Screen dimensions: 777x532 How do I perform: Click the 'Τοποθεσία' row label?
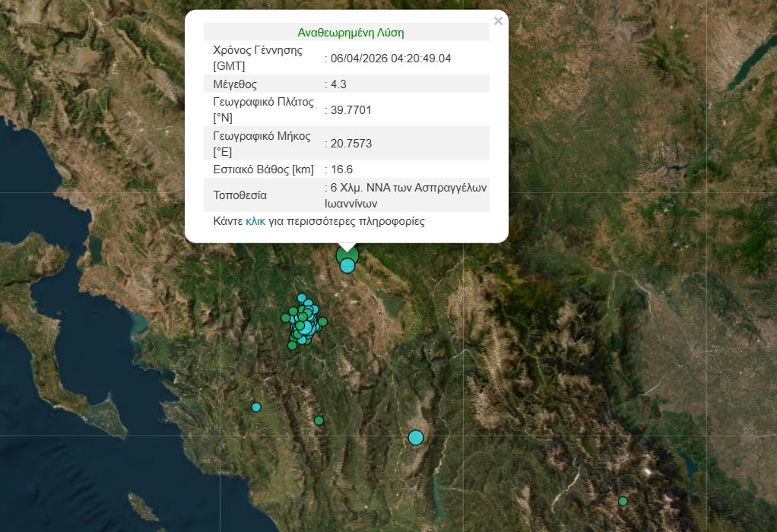click(x=239, y=195)
